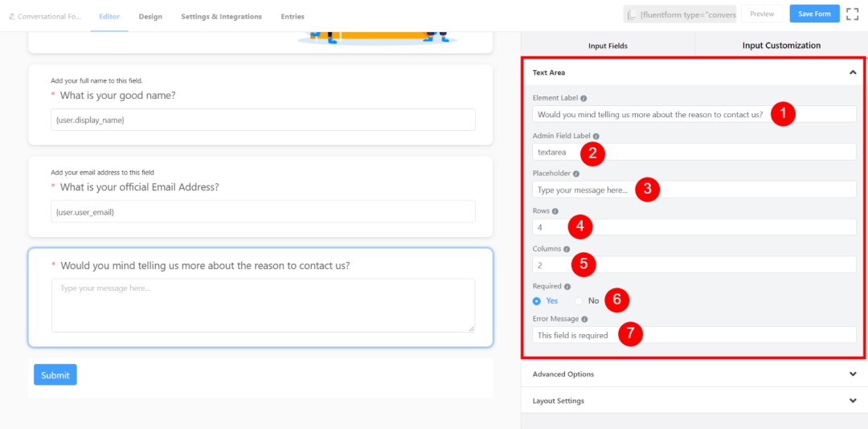
Task: Click the Placeholder input field
Action: [694, 190]
